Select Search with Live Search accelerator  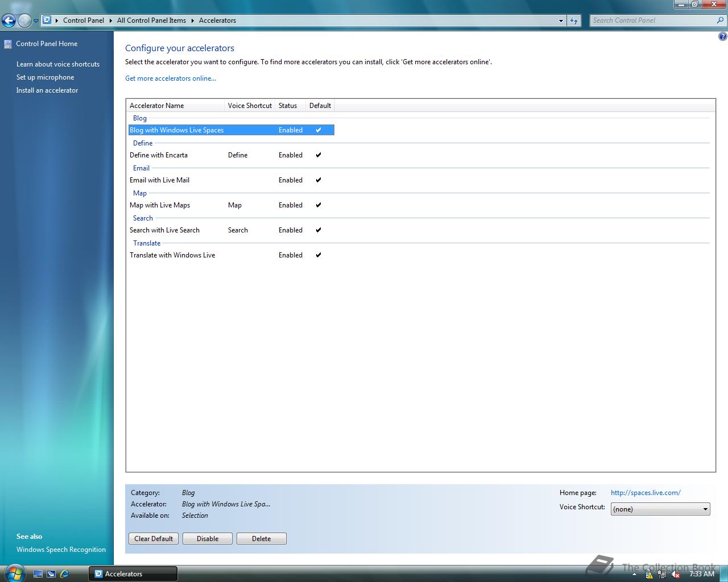(x=164, y=230)
